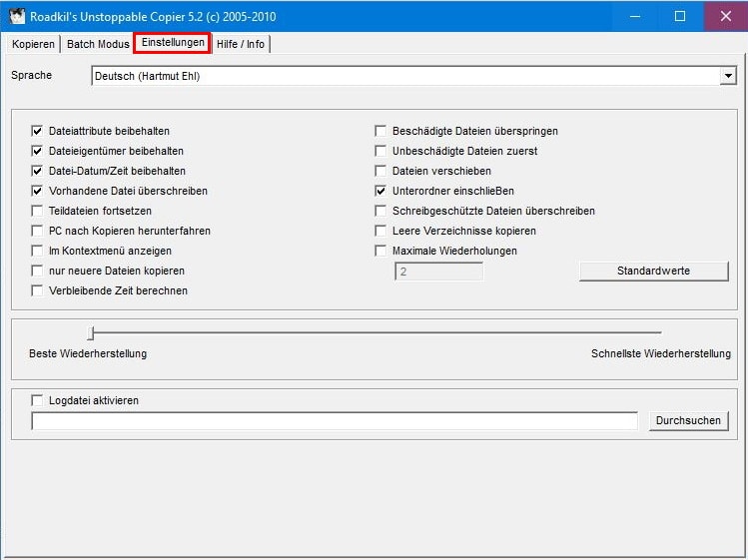Image resolution: width=748 pixels, height=560 pixels.
Task: Select the Einstellungen tab
Action: pyautogui.click(x=173, y=43)
